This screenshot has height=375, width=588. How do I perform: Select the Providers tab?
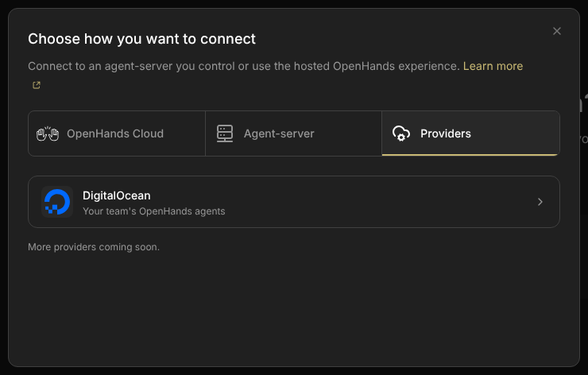[471, 133]
